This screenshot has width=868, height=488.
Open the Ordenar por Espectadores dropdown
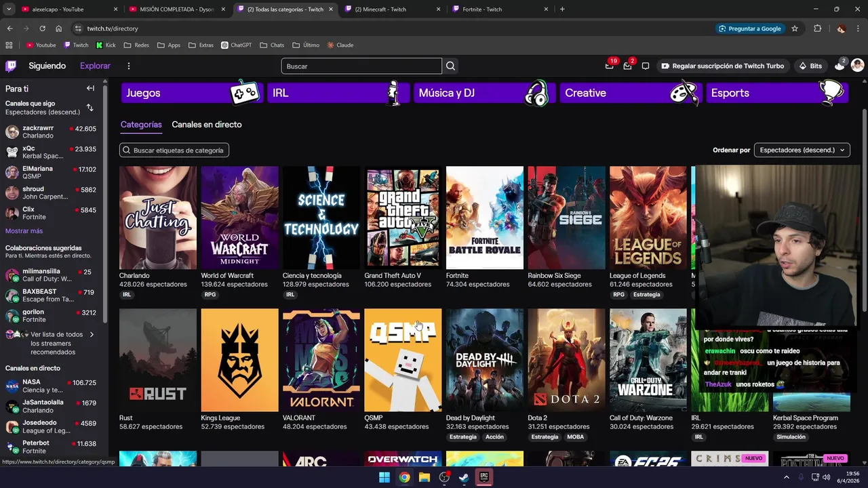pos(802,150)
